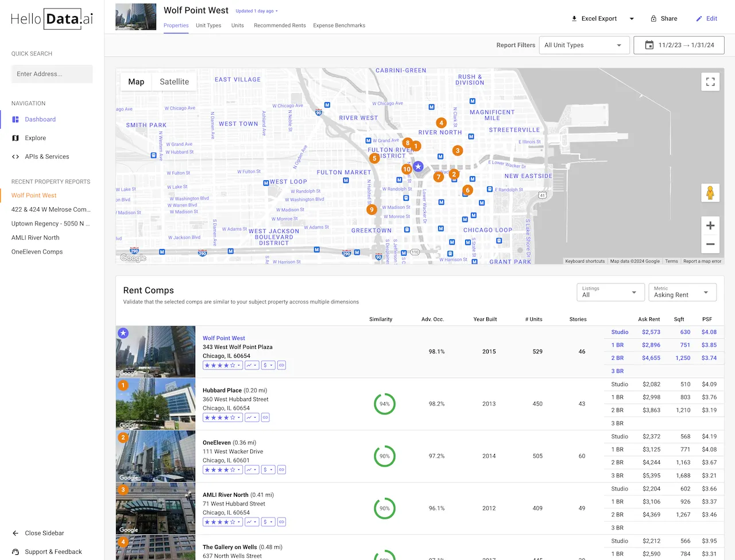Viewport: 735px width, 560px height.
Task: Open the Listings filter dropdown
Action: point(610,292)
